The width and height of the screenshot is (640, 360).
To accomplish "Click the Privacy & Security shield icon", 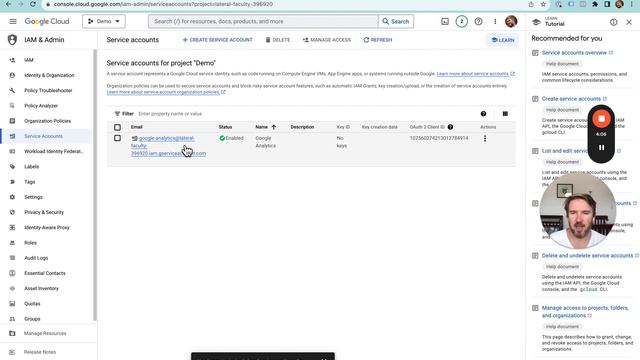I will point(12,212).
